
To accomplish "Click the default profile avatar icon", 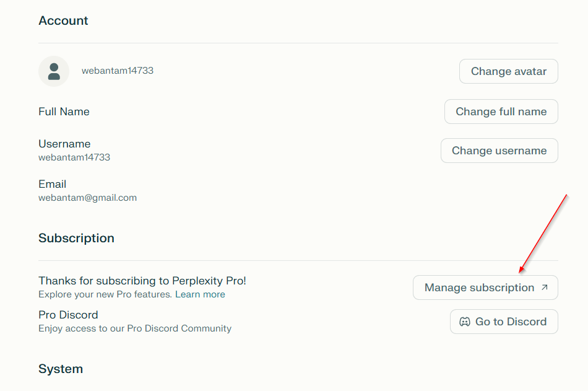I will click(54, 71).
